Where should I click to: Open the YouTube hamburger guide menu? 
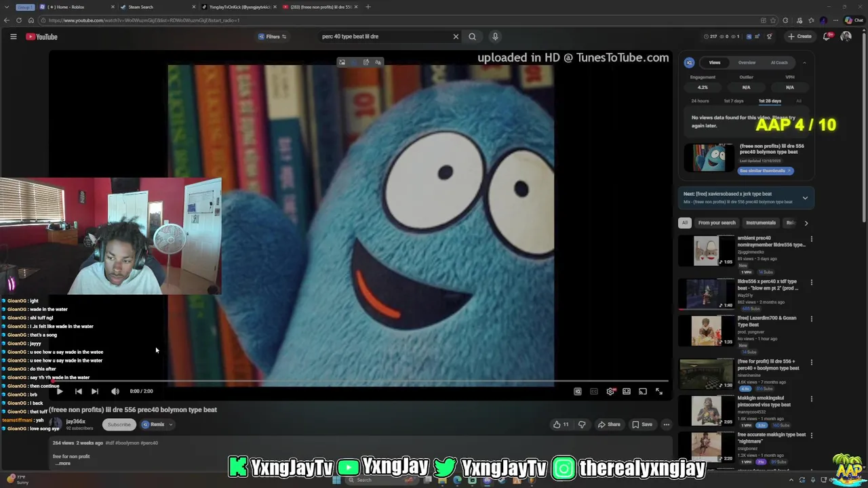pos(13,37)
